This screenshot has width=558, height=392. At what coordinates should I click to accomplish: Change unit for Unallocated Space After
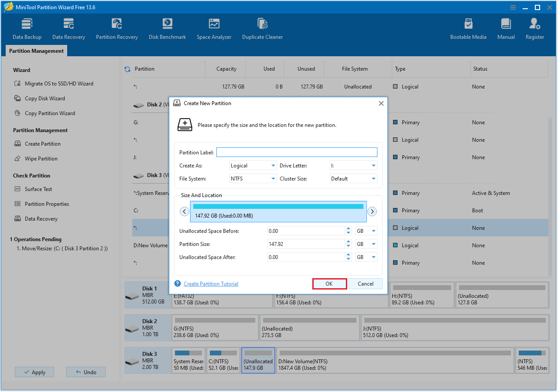click(x=366, y=257)
